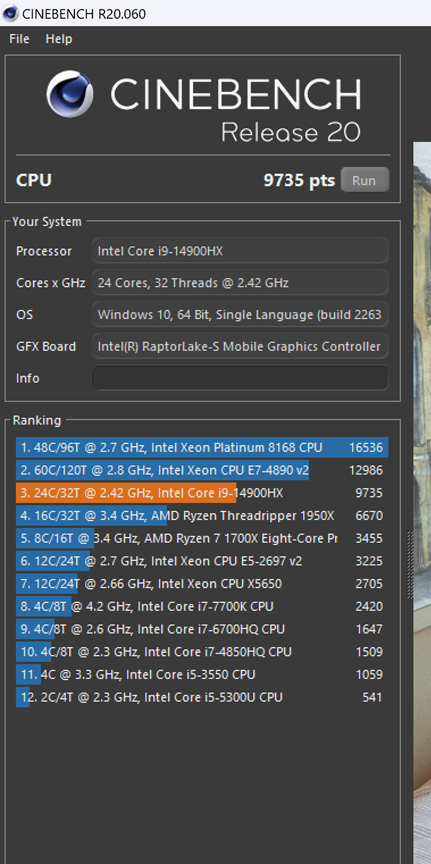431x864 pixels.
Task: Click the Info text field
Action: click(240, 378)
